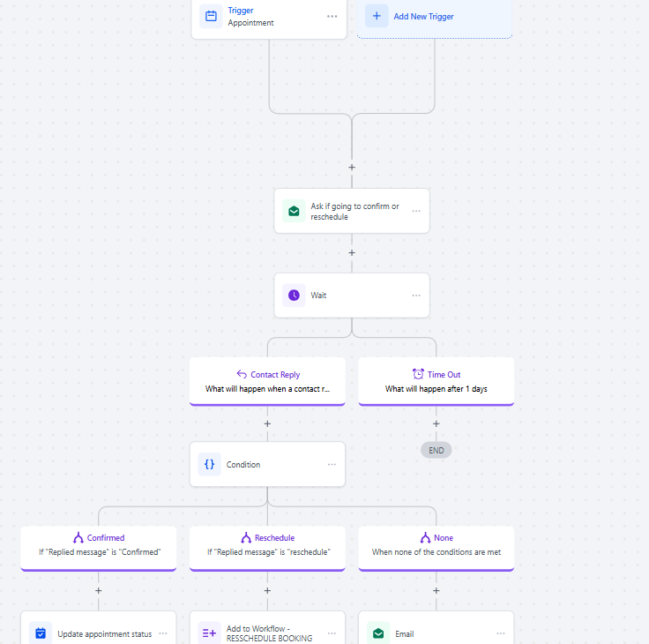Viewport: 649px width, 644px height.
Task: Click the Add to Workflow list-plus icon
Action: pos(210,633)
